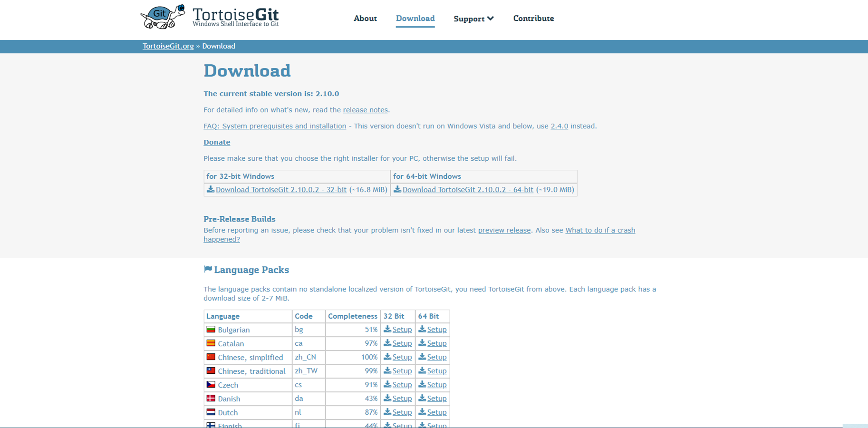Open the Support dropdown menu
Screen dimensions: 868x428
pyautogui.click(x=473, y=19)
